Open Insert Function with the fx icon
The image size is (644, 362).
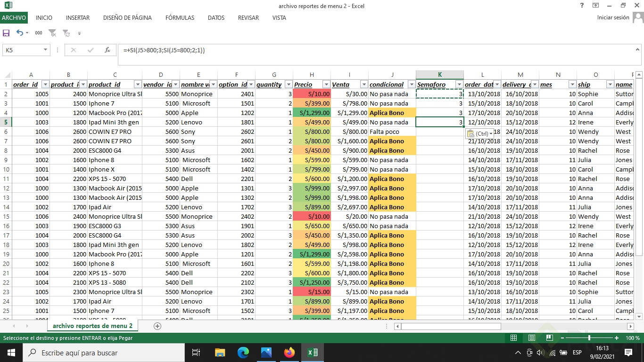(x=107, y=50)
